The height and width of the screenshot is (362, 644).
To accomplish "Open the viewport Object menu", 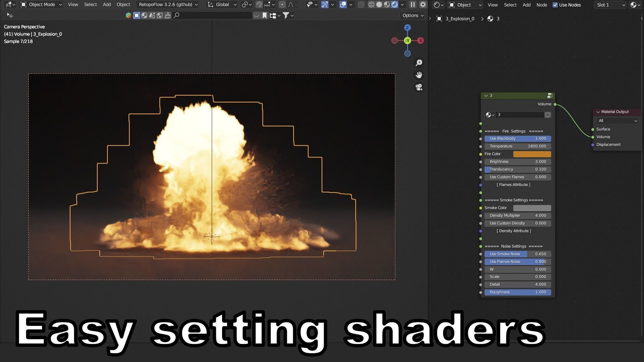I will coord(123,5).
